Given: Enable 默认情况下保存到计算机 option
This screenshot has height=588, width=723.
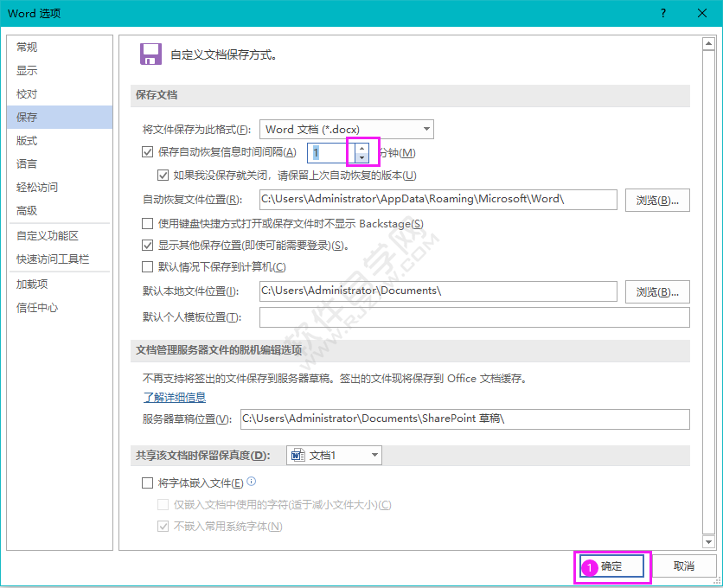Looking at the screenshot, I should click(x=147, y=266).
